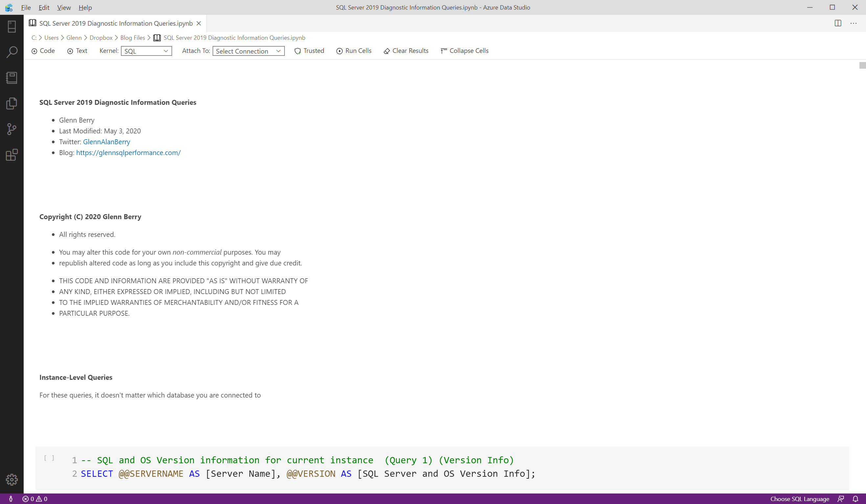This screenshot has width=866, height=504.
Task: Click the C: breadcrumb segment
Action: coord(34,38)
